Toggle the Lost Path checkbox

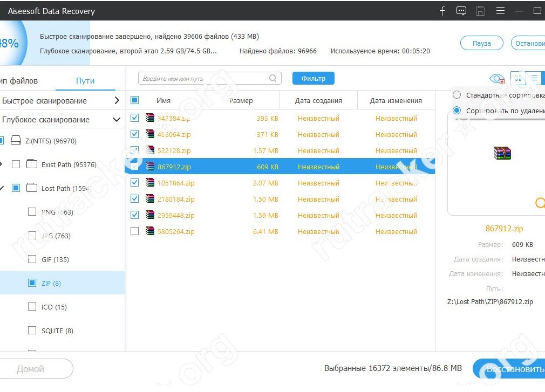pyautogui.click(x=16, y=188)
